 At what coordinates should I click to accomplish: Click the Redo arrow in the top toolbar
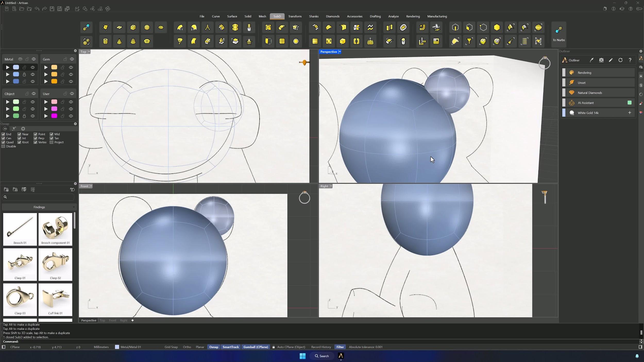[x=44, y=9]
